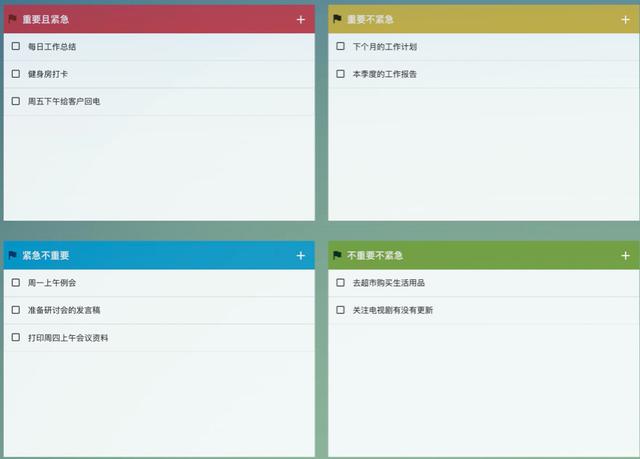Open the 本季度的工作报告 task text

385,74
